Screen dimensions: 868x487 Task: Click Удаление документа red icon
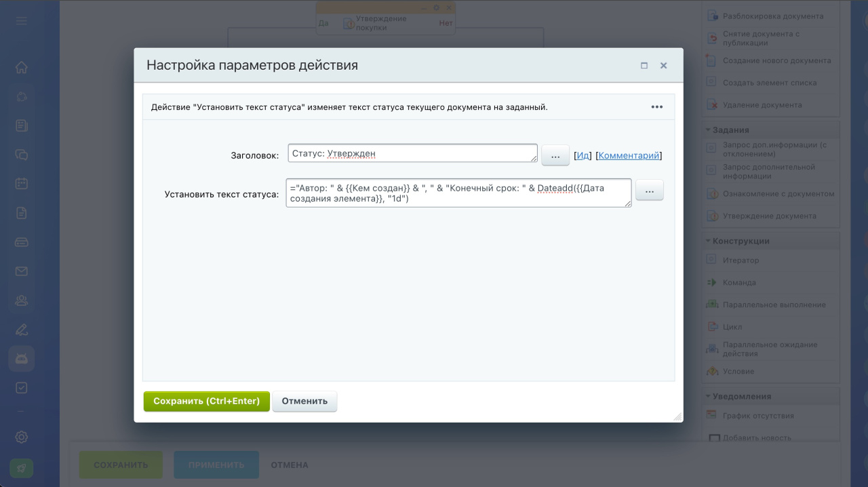[x=712, y=105]
